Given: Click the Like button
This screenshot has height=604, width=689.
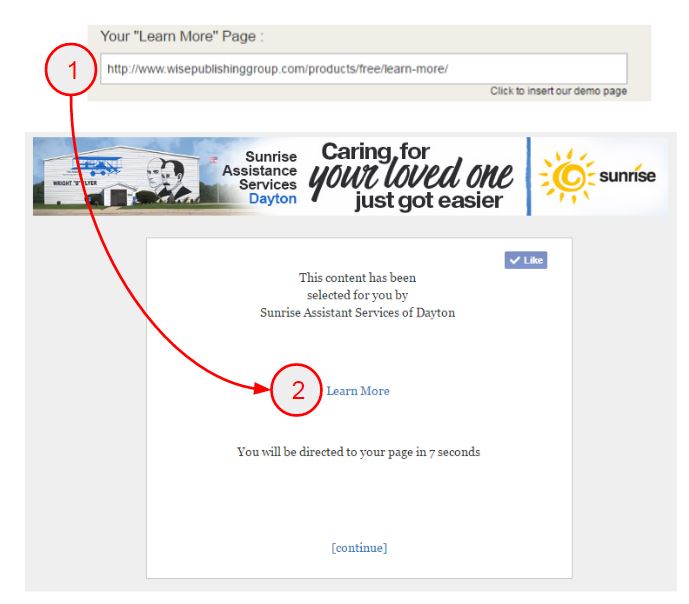Looking at the screenshot, I should point(526,260).
